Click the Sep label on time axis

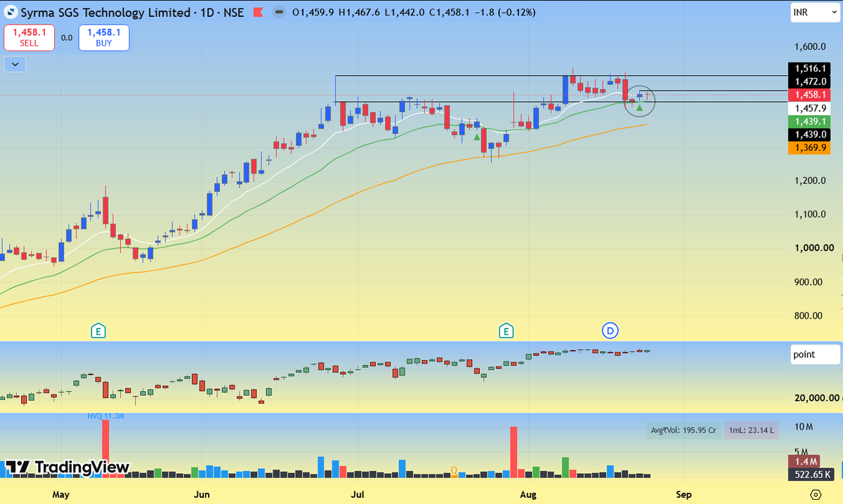[684, 494]
